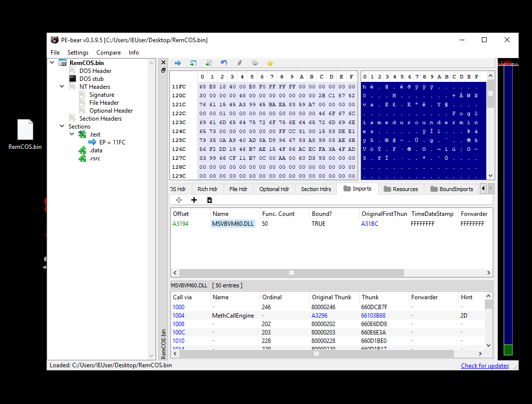This screenshot has height=404, width=532.
Task: Open the File menu
Action: point(55,53)
